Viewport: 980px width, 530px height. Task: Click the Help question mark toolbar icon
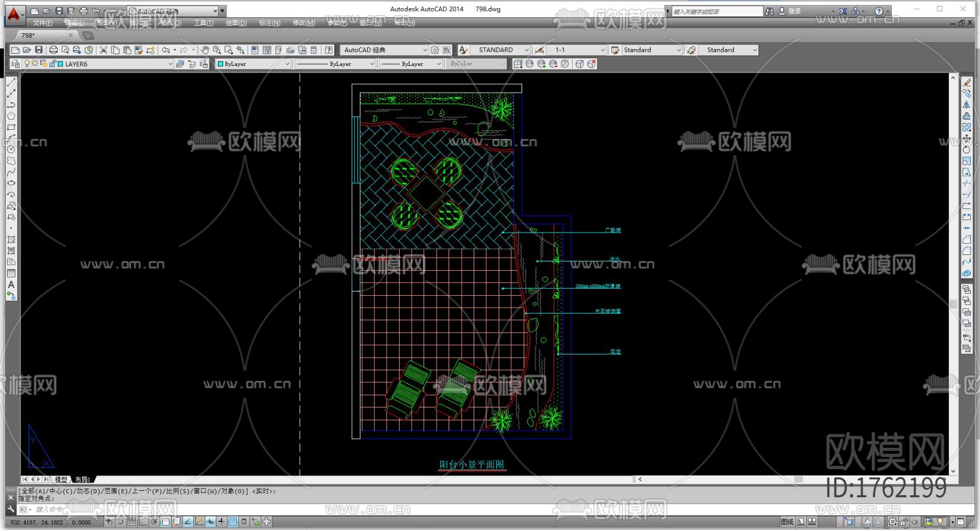[328, 50]
